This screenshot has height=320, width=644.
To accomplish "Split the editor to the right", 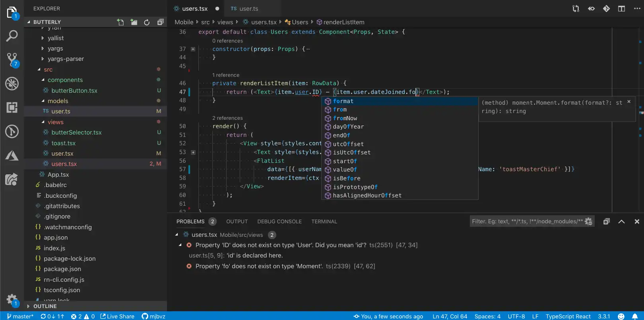I will [621, 9].
